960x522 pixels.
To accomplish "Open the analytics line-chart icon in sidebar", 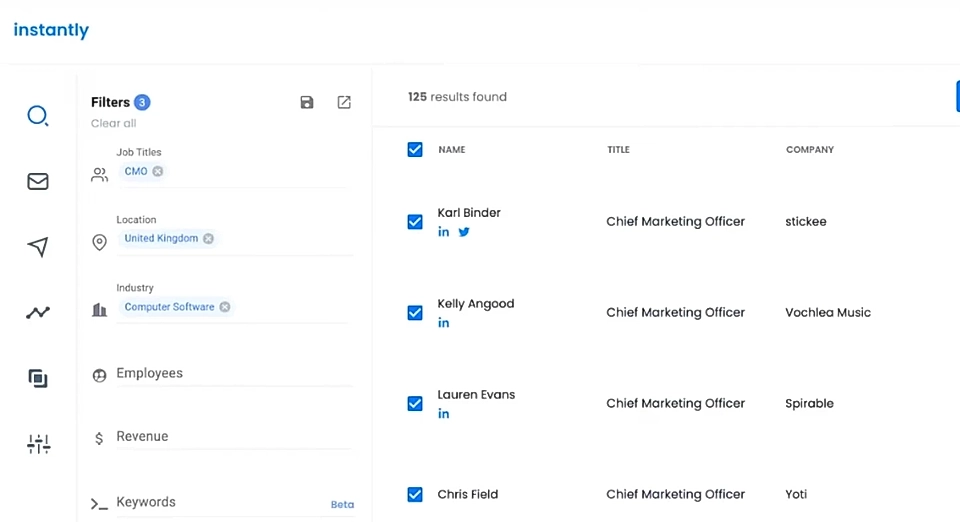I will pos(38,313).
